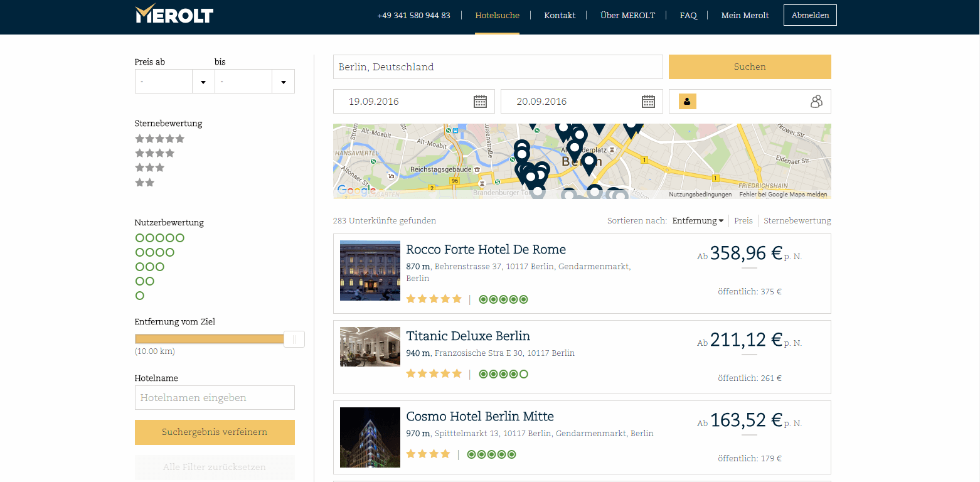Click Nutzungsbedingungen on the map
The height and width of the screenshot is (482, 980).
tap(700, 195)
